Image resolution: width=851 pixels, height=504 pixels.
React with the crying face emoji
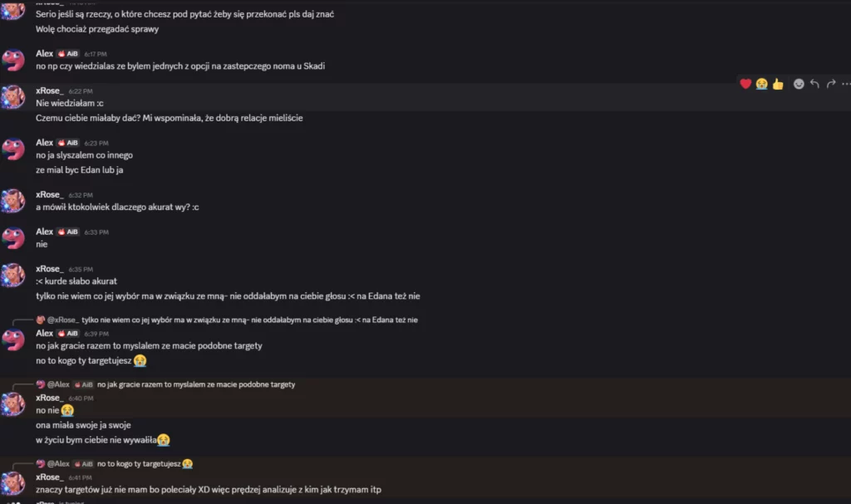coord(761,84)
